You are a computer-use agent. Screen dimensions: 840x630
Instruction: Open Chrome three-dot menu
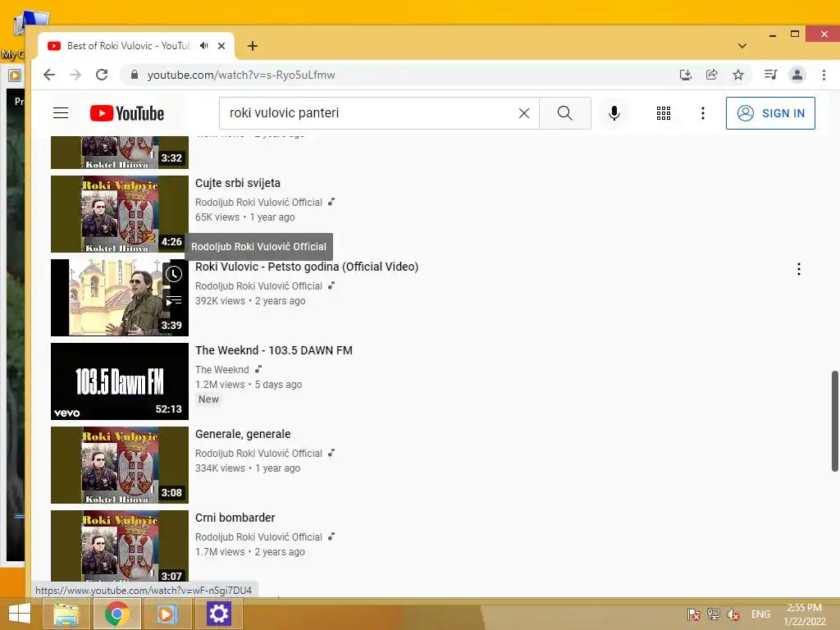point(824,75)
